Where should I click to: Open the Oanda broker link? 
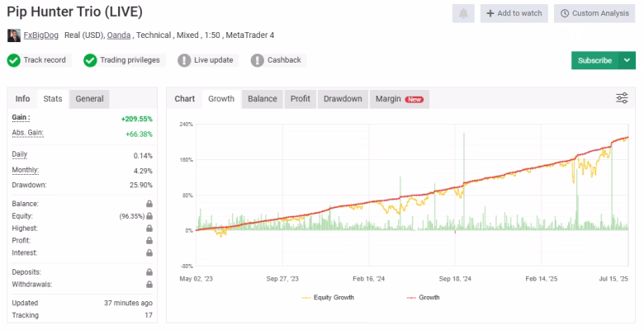(x=119, y=35)
